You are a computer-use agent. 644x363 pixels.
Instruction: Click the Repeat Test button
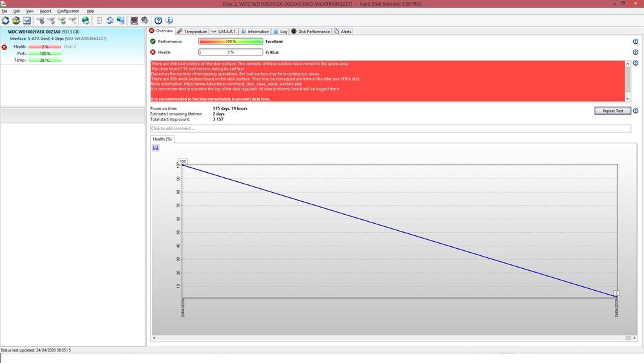[612, 111]
